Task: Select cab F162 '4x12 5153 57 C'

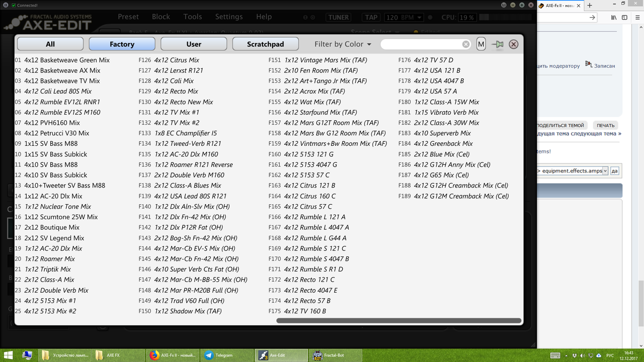Action: coord(307,175)
